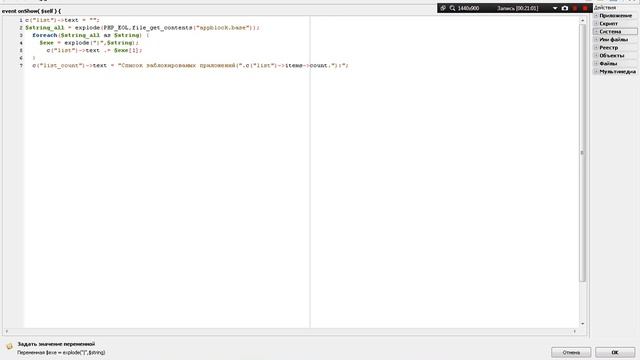Click the lightbulb hint icon at bottom left
640x360 pixels.
(9, 347)
